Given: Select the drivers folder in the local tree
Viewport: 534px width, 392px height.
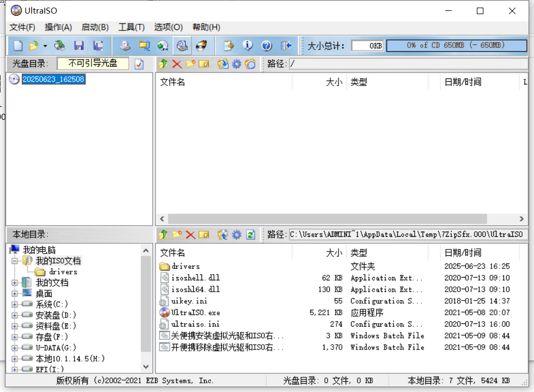Looking at the screenshot, I should [63, 272].
